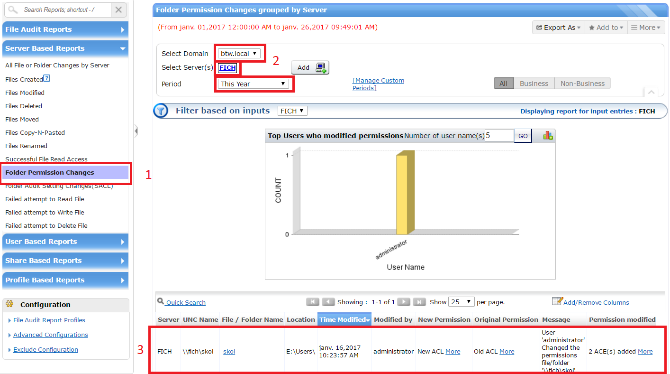Expand the User Based Reports section
This screenshot has width=670, height=374.
(x=65, y=241)
